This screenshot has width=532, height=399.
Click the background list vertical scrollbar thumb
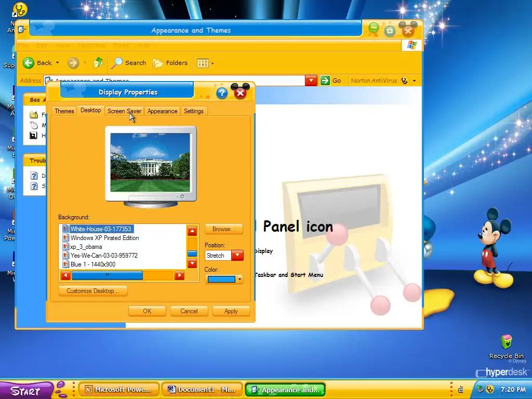point(192,254)
